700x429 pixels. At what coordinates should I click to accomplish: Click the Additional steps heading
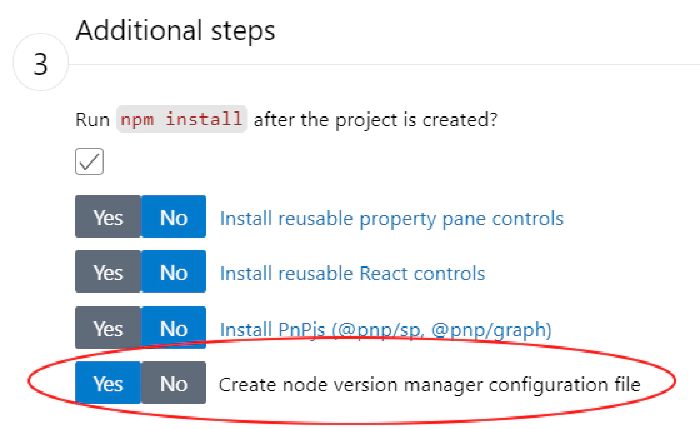[175, 31]
